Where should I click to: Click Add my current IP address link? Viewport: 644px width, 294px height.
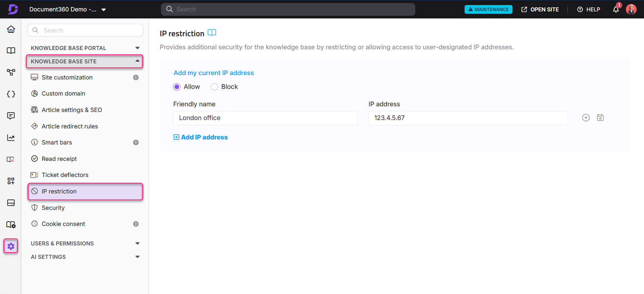(x=214, y=73)
